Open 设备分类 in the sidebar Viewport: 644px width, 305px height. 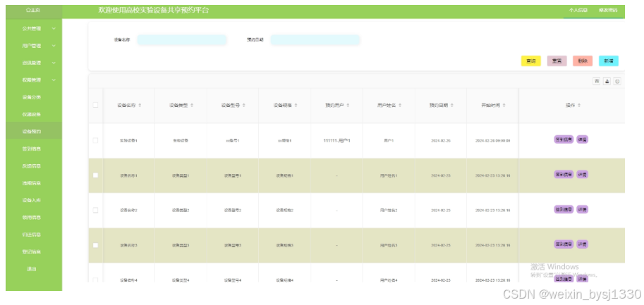point(32,97)
